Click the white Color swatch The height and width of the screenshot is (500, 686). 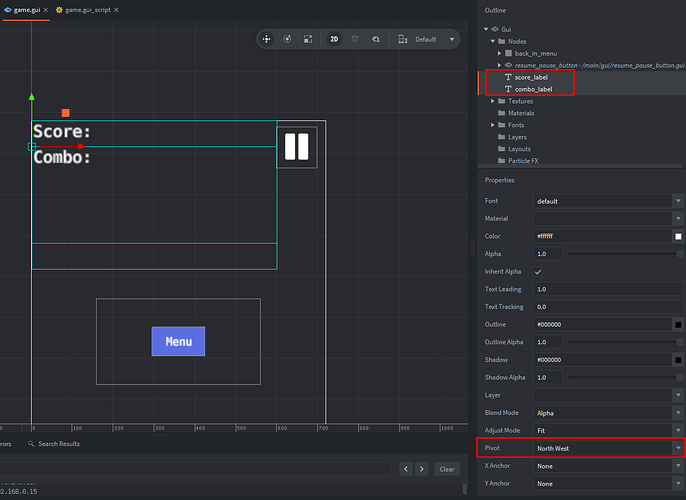(x=677, y=236)
